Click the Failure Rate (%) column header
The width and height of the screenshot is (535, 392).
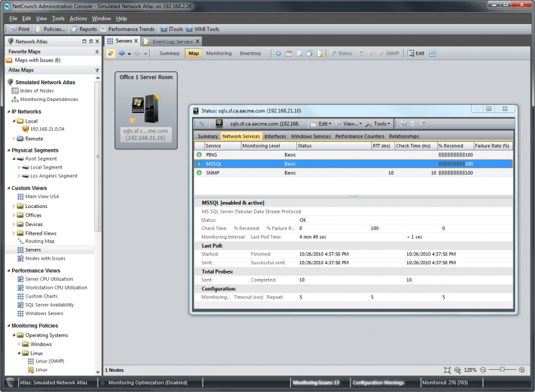493,146
